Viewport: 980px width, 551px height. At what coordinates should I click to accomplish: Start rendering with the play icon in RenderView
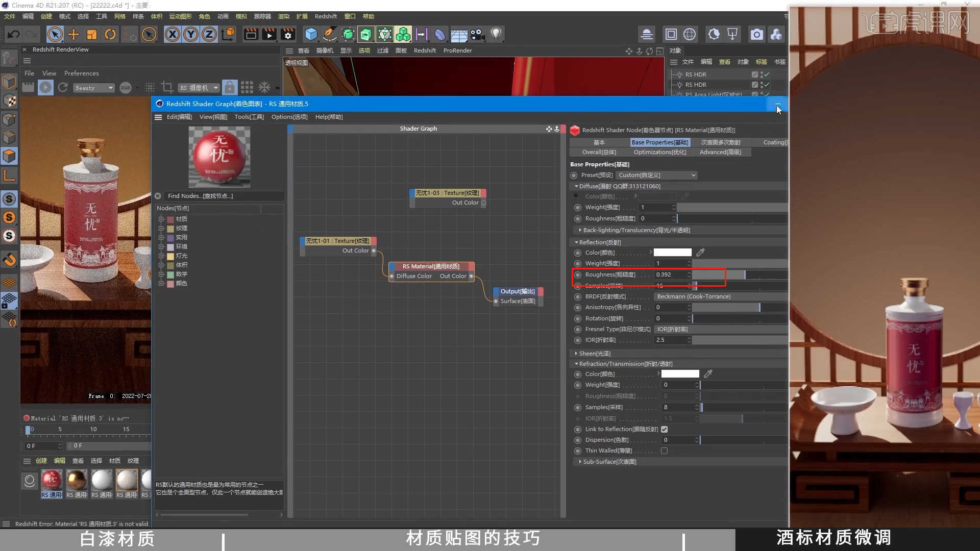tap(45, 87)
